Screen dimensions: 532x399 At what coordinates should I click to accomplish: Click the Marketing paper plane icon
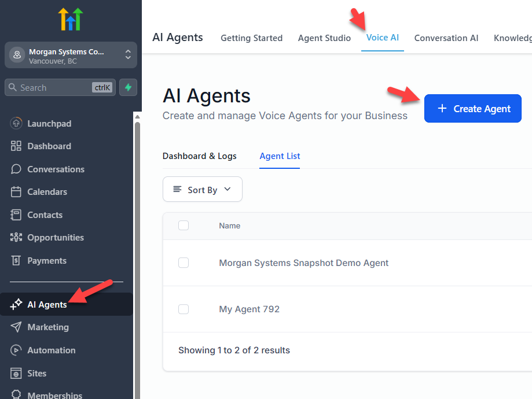coord(16,327)
